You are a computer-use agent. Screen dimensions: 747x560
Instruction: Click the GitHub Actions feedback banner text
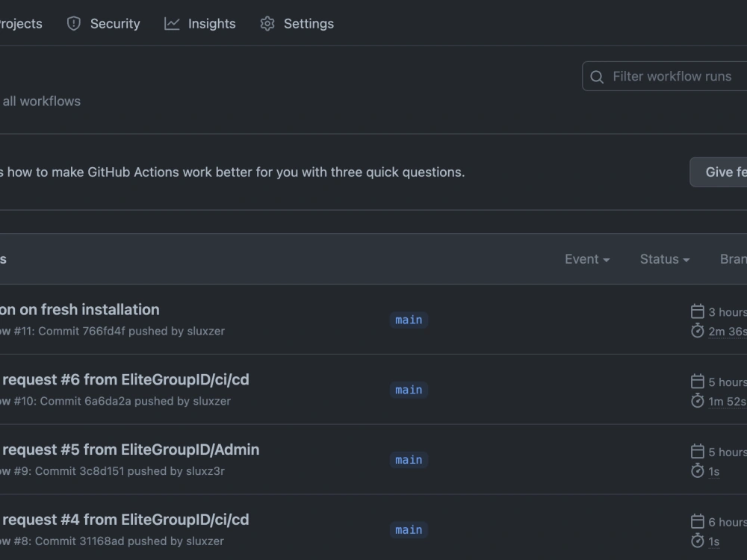pos(232,172)
